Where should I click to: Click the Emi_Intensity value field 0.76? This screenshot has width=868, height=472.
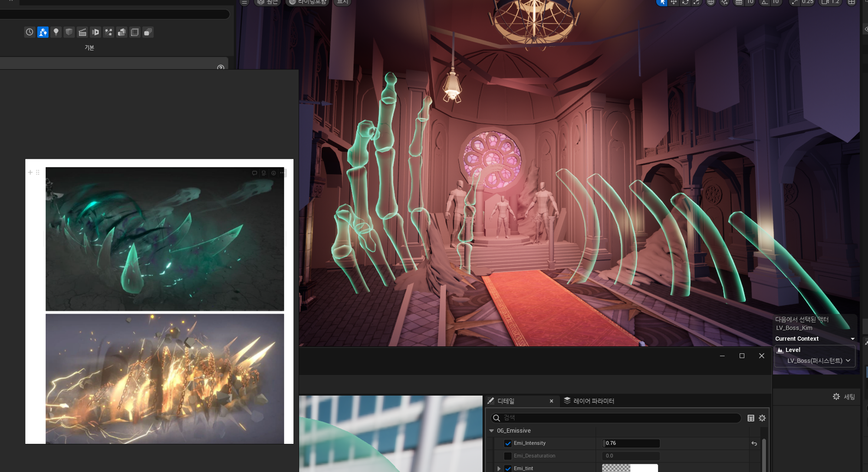[x=631, y=443]
